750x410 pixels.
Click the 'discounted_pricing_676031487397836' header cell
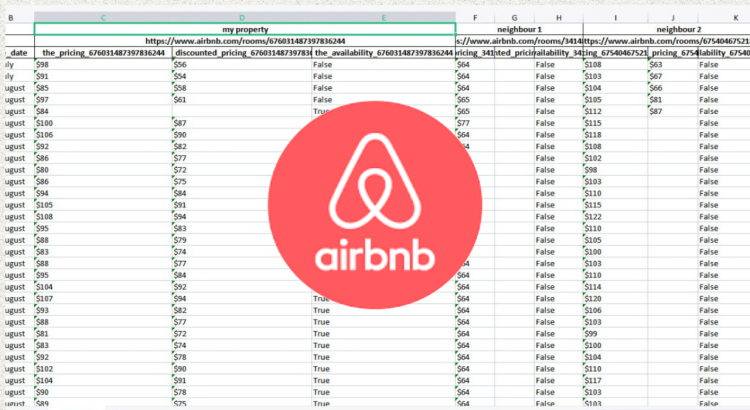(x=242, y=53)
